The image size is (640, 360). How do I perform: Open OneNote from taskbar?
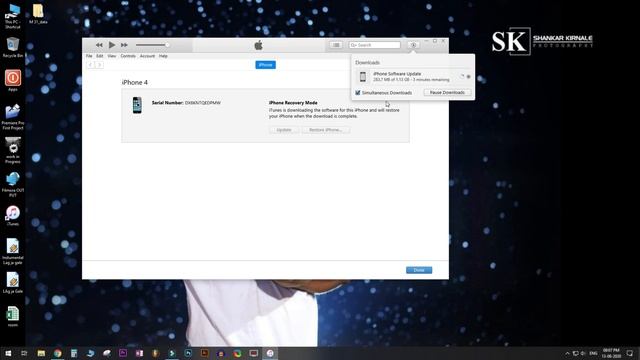tap(139, 353)
